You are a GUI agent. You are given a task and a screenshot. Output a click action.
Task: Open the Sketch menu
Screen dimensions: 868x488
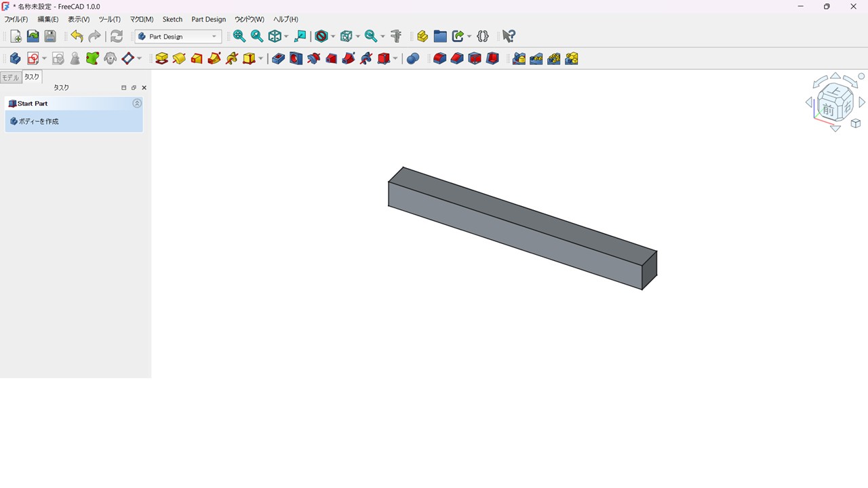(172, 19)
